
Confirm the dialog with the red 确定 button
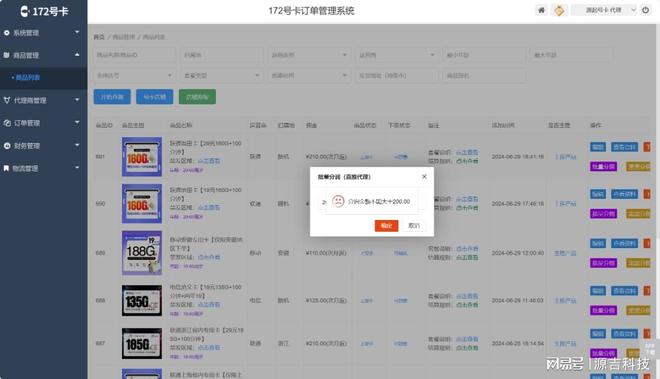386,226
